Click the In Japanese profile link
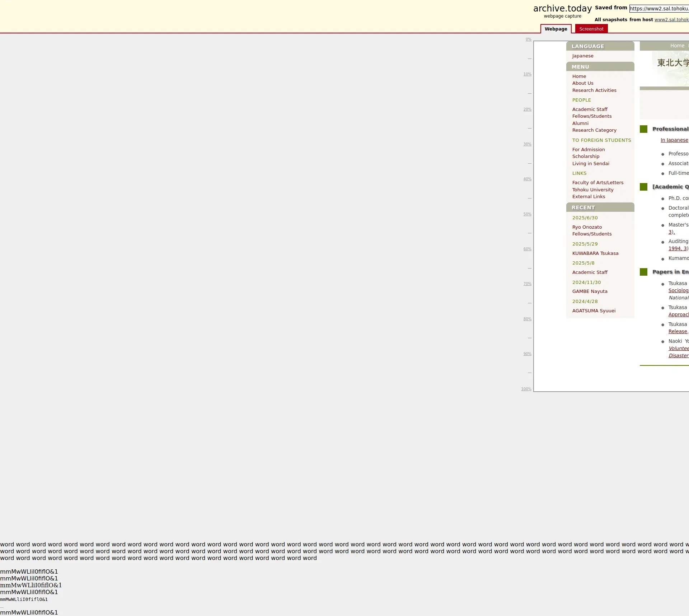This screenshot has height=616, width=689. (674, 140)
